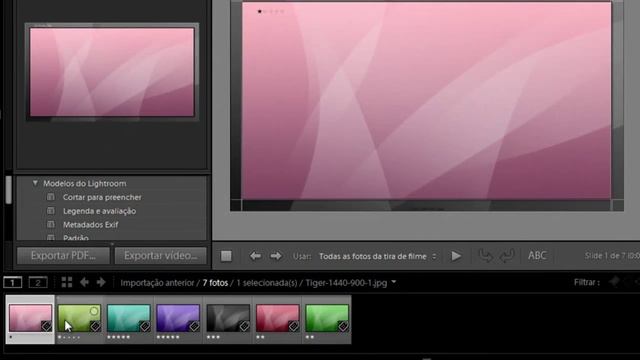640x360 pixels.
Task: Click badge icon on purple thumbnail
Action: (194, 326)
